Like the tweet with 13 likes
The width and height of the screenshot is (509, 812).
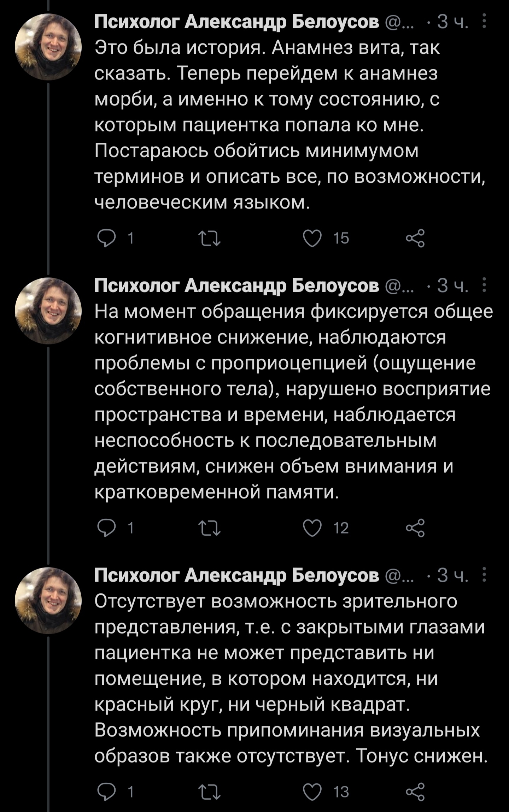coord(312,792)
